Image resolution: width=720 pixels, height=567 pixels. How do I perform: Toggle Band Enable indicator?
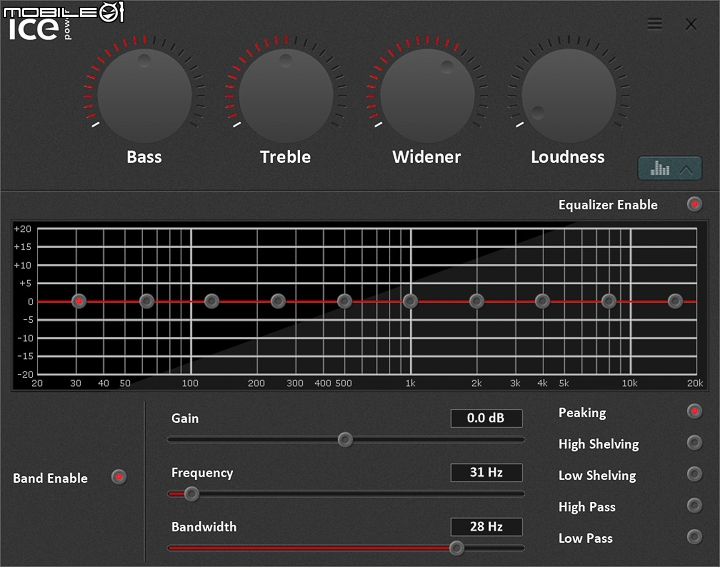point(119,477)
